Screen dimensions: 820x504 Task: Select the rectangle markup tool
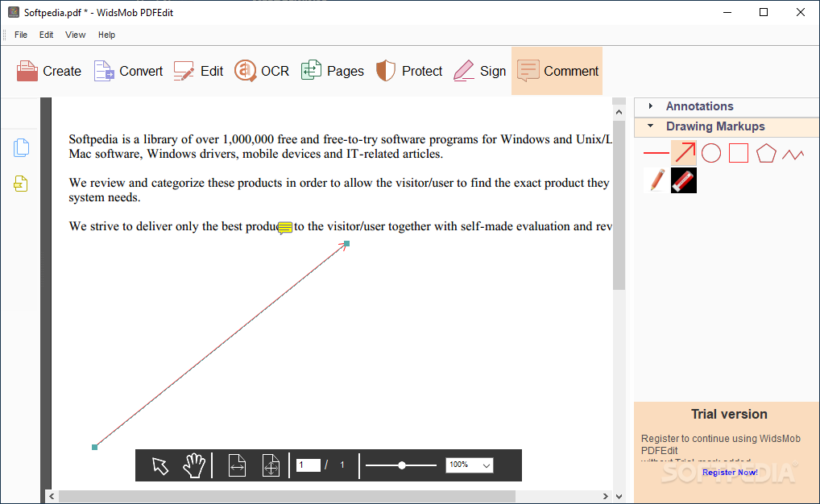point(739,153)
